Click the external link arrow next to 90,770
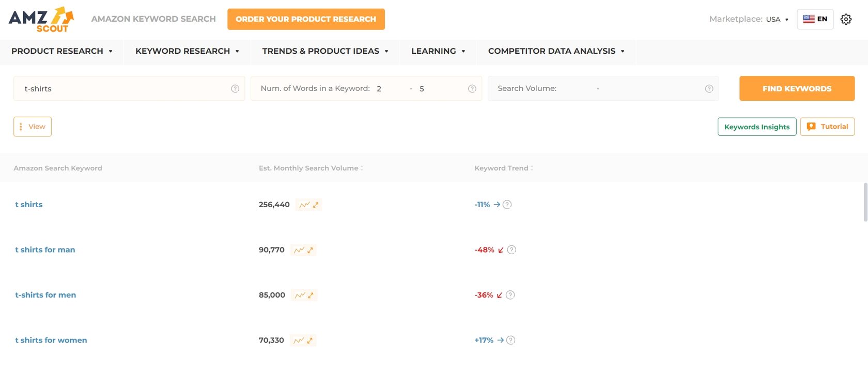Screen dimensions: 868x374 [x=311, y=250]
